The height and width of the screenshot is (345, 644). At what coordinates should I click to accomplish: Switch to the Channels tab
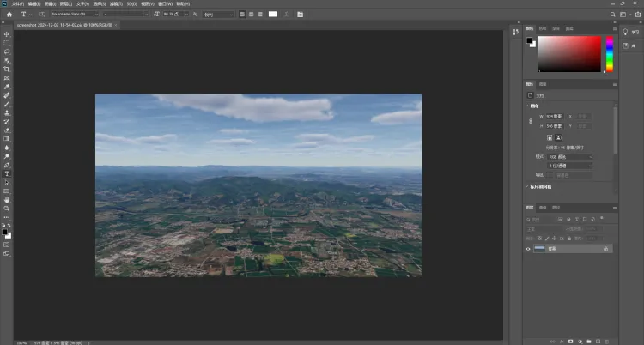coord(542,208)
